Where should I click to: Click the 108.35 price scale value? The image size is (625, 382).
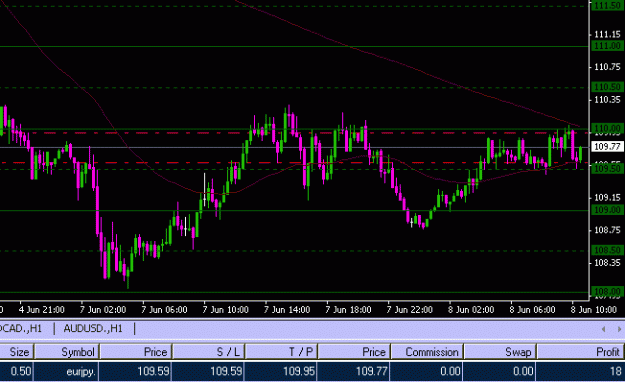click(x=607, y=262)
